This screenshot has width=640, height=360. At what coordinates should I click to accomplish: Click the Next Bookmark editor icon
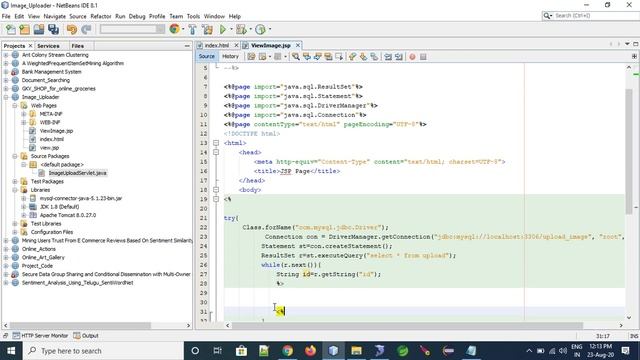(x=363, y=57)
